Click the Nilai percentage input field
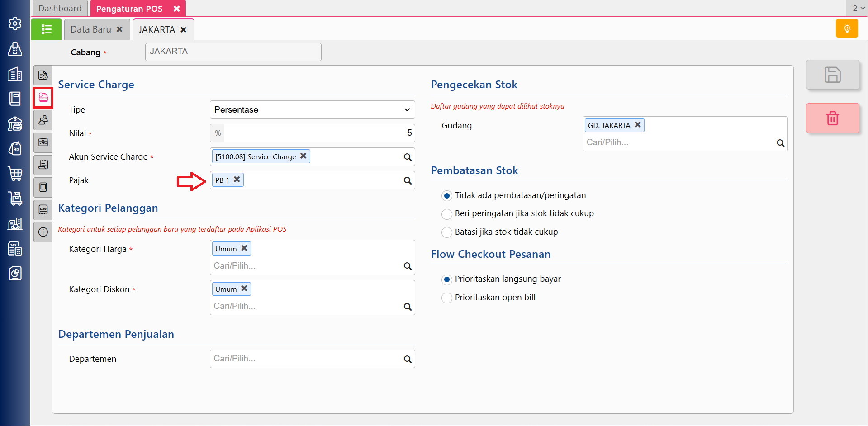The width and height of the screenshot is (868, 426). click(318, 133)
